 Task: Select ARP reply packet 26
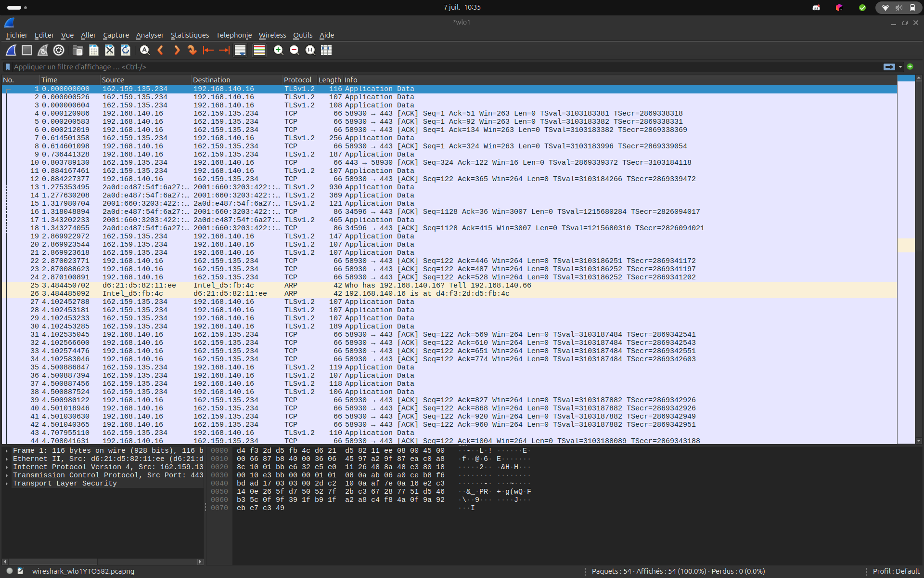449,294
